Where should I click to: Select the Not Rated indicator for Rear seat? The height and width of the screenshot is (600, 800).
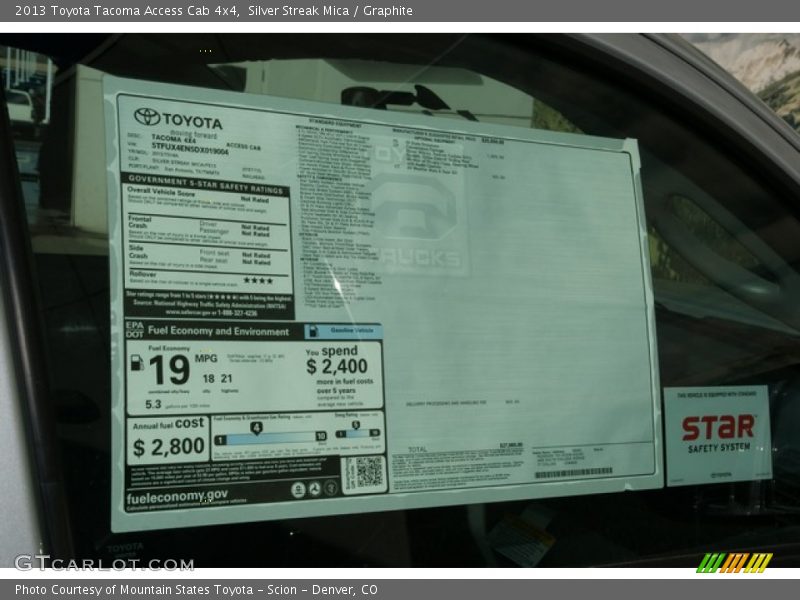[x=257, y=260]
